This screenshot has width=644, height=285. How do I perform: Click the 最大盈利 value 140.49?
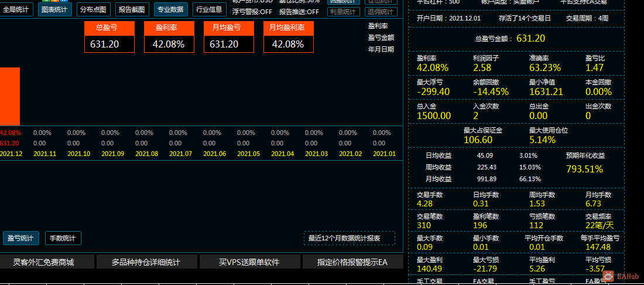pyautogui.click(x=429, y=269)
